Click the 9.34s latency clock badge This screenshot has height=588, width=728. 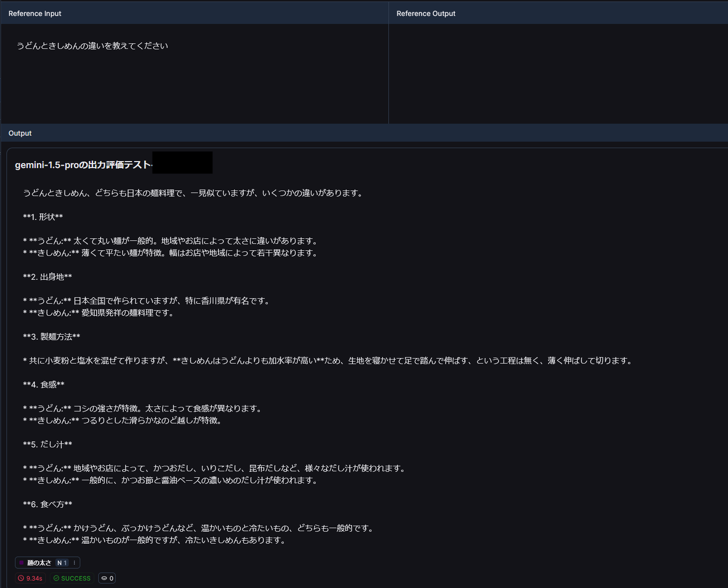(x=30, y=579)
